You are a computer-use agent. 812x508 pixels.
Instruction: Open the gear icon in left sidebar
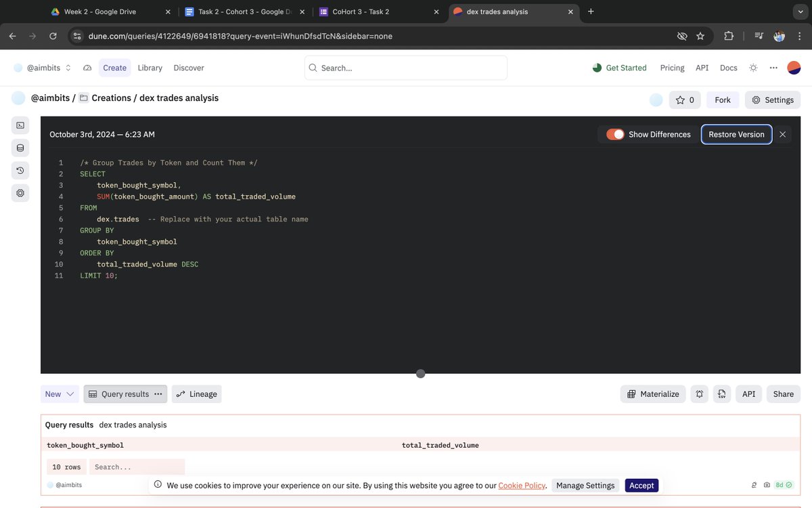coord(20,193)
